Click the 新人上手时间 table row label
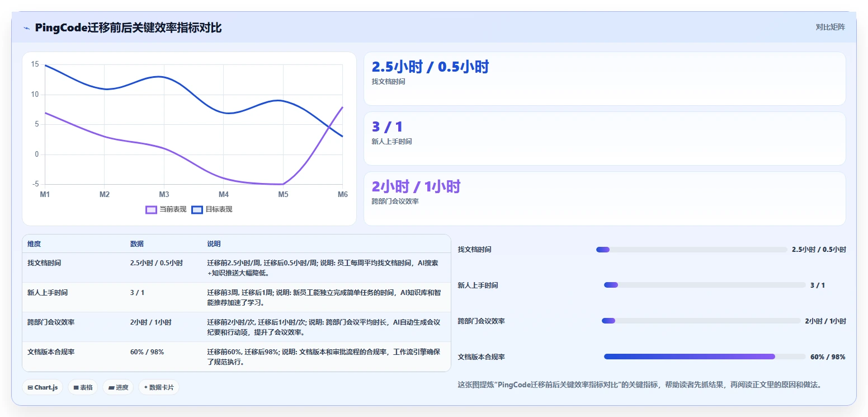Viewport: 868px width, 417px height. pyautogui.click(x=48, y=292)
